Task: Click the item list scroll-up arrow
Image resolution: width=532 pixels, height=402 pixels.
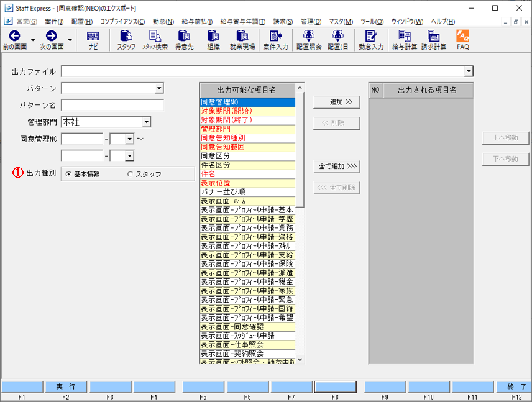Action: coord(300,88)
